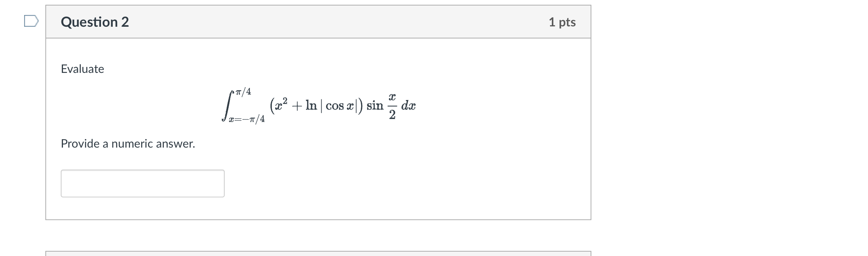Image resolution: width=868 pixels, height=256 pixels.
Task: Click the Provide a numeric answer text
Action: (x=128, y=144)
